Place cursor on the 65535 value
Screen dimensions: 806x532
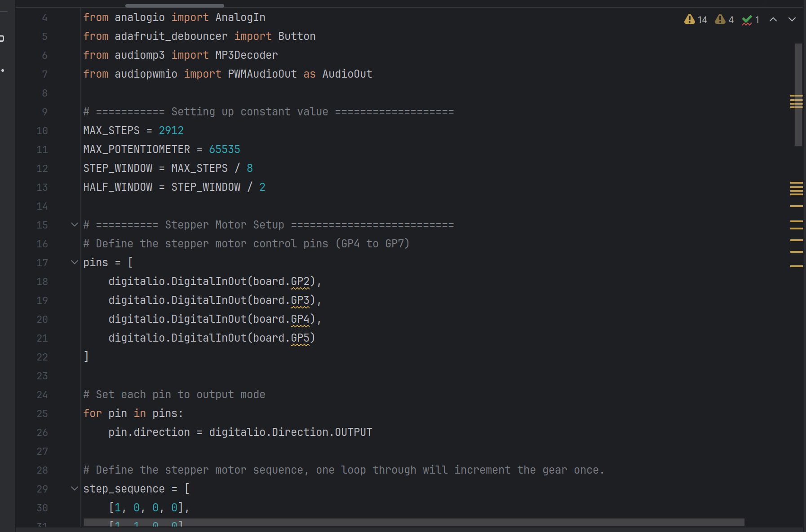[x=224, y=149]
